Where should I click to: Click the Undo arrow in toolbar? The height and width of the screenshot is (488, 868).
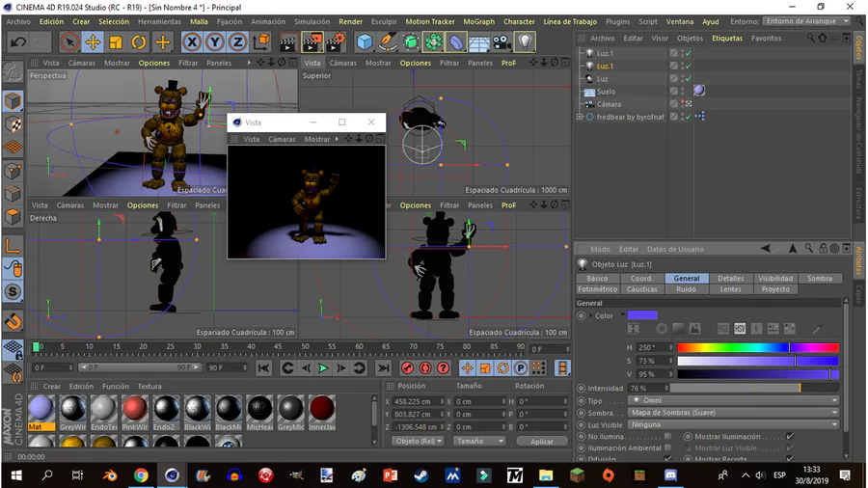[x=17, y=42]
